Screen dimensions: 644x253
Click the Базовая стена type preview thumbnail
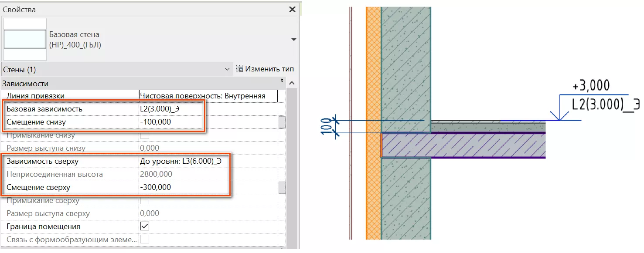pyautogui.click(x=24, y=39)
